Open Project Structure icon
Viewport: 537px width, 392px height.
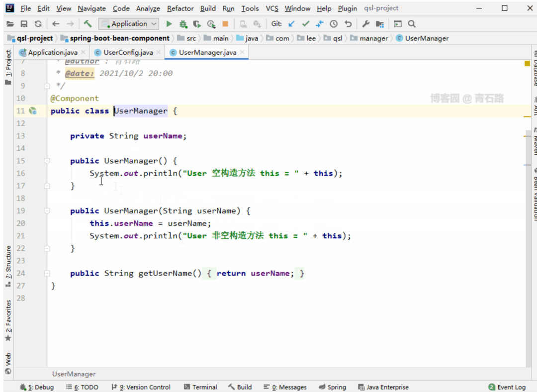380,24
